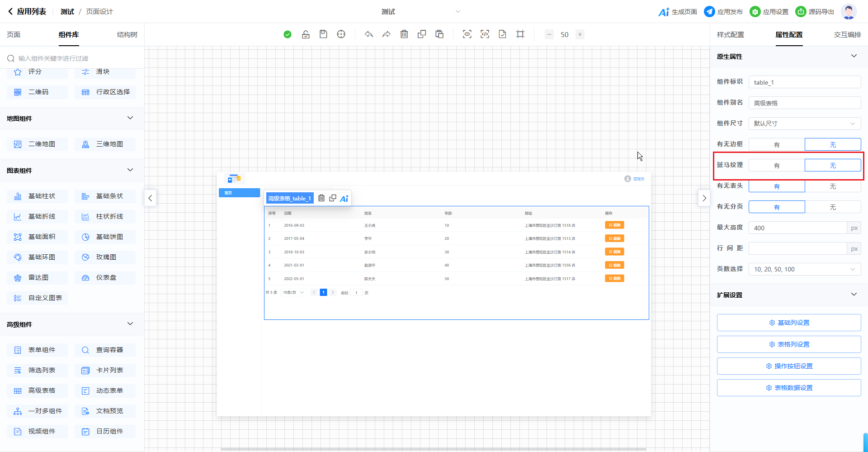Click the zoom in plus button
Viewport: 868px width, 452px height.
[580, 34]
